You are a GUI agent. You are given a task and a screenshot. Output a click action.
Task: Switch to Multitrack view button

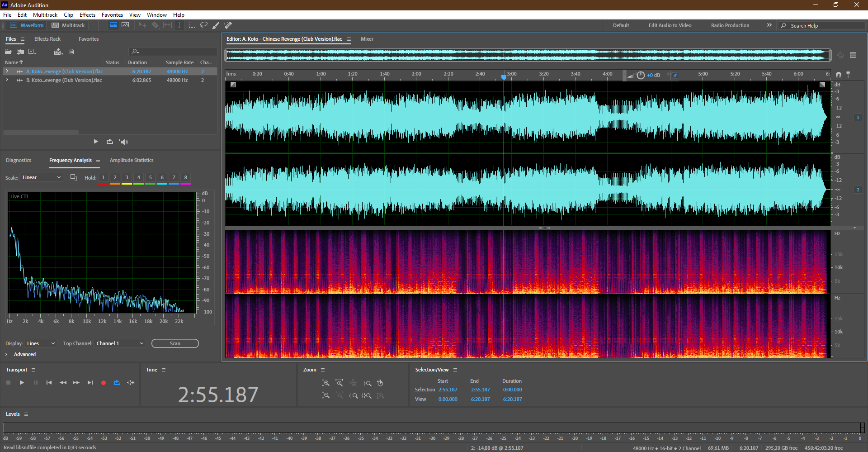(x=68, y=25)
